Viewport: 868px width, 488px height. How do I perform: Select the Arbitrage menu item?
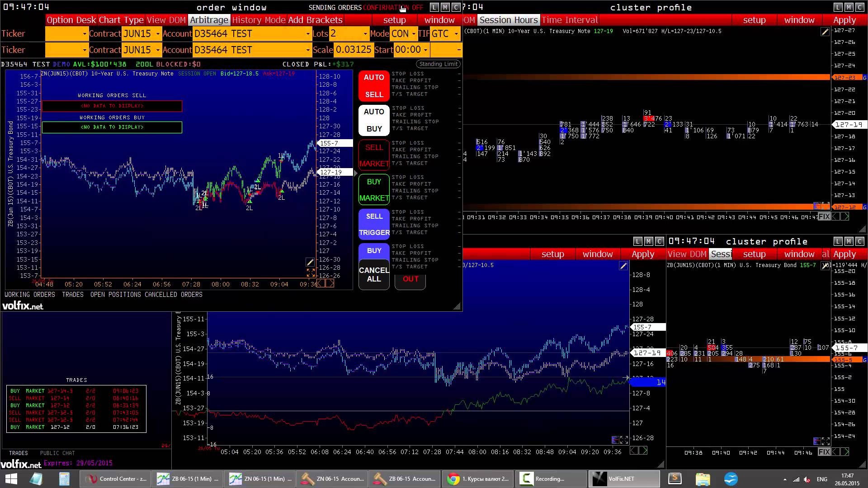point(209,20)
